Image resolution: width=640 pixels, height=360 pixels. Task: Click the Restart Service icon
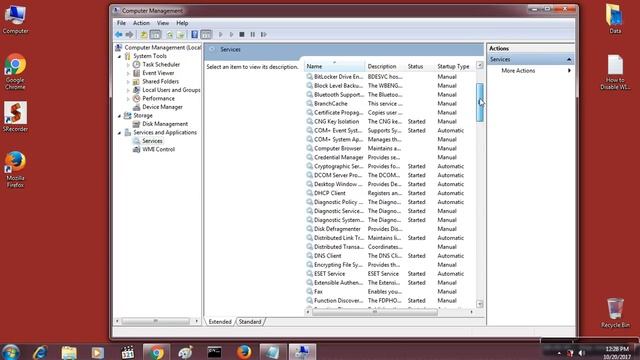tap(264, 35)
